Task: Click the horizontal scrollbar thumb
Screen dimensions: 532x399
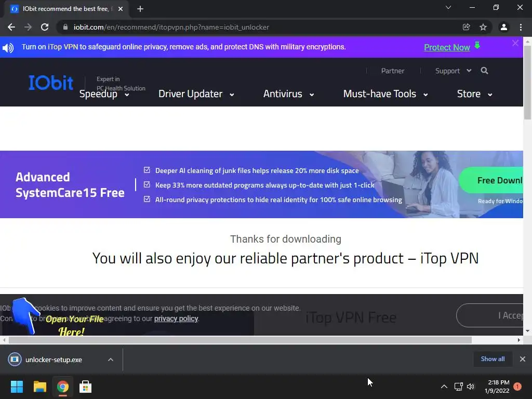Action: point(240,340)
